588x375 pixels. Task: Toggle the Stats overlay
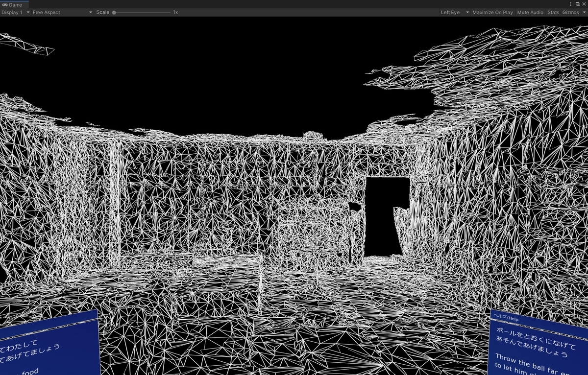[x=553, y=12]
